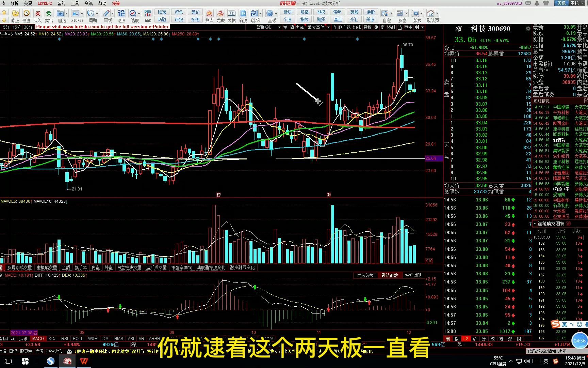This screenshot has height=368, width=588.
Task: Open the 版式 layout format icon
Action: pyautogui.click(x=415, y=13)
